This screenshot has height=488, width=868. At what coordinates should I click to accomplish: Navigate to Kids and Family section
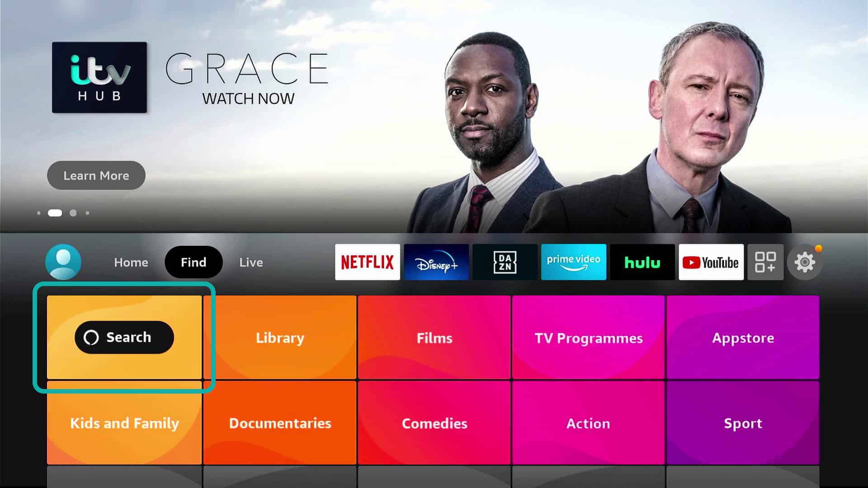pos(125,423)
